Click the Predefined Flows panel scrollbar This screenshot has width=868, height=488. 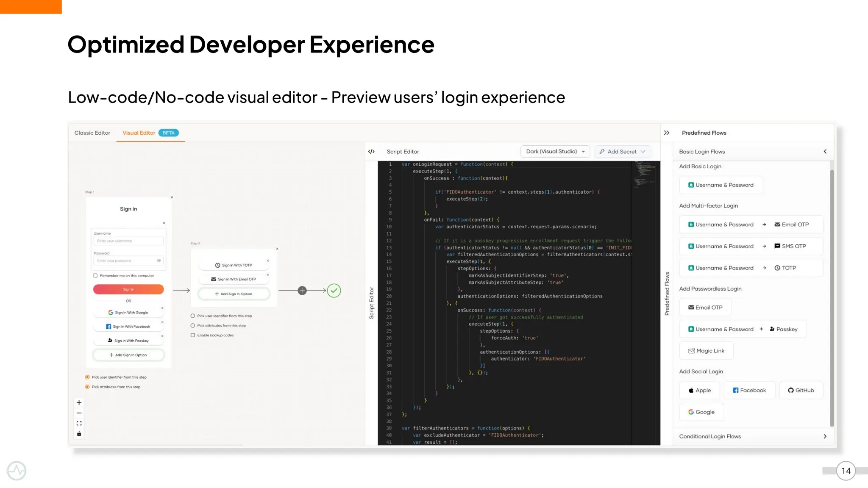[832, 298]
